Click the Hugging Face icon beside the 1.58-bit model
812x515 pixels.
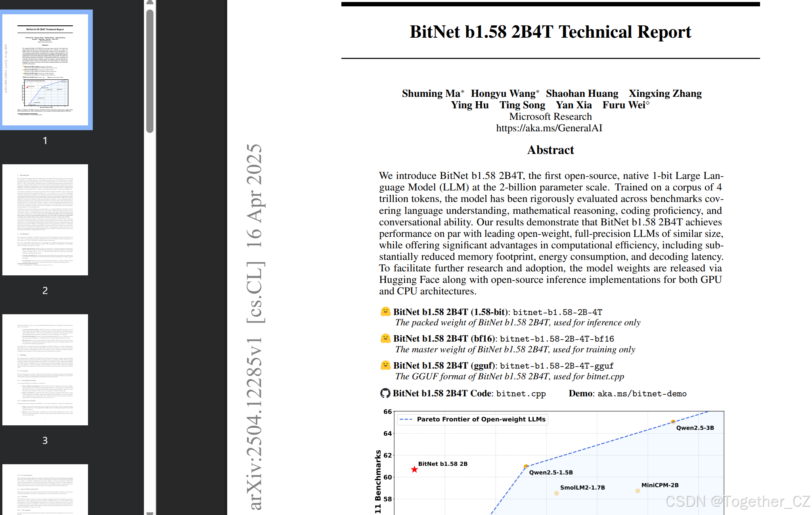(x=385, y=312)
